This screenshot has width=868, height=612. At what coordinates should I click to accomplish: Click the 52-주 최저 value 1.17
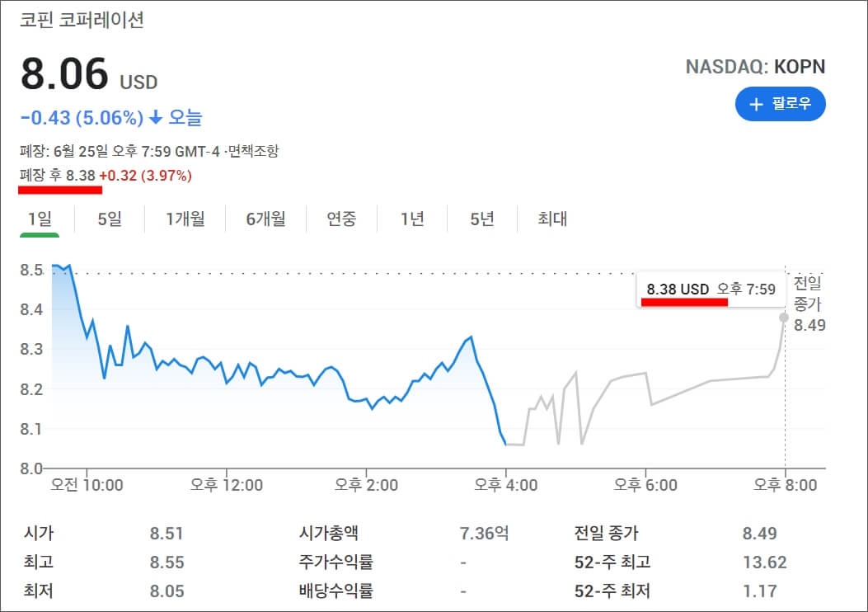coord(760,591)
